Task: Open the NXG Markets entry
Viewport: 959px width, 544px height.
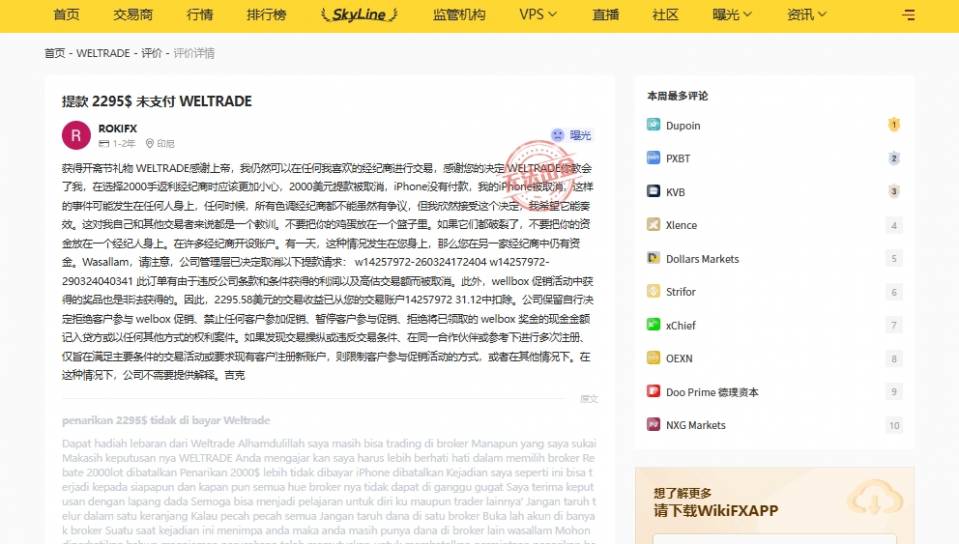Action: point(695,425)
